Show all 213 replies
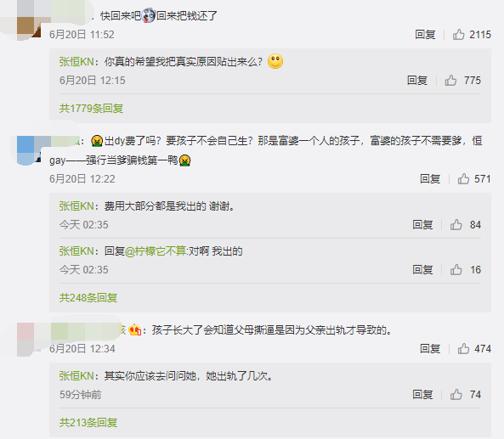 point(88,423)
